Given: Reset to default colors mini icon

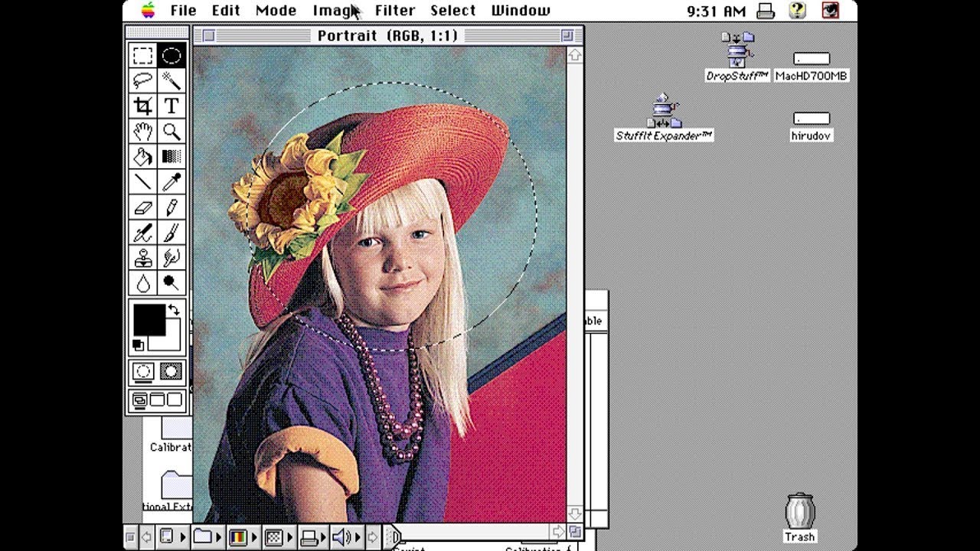Looking at the screenshot, I should click(139, 345).
